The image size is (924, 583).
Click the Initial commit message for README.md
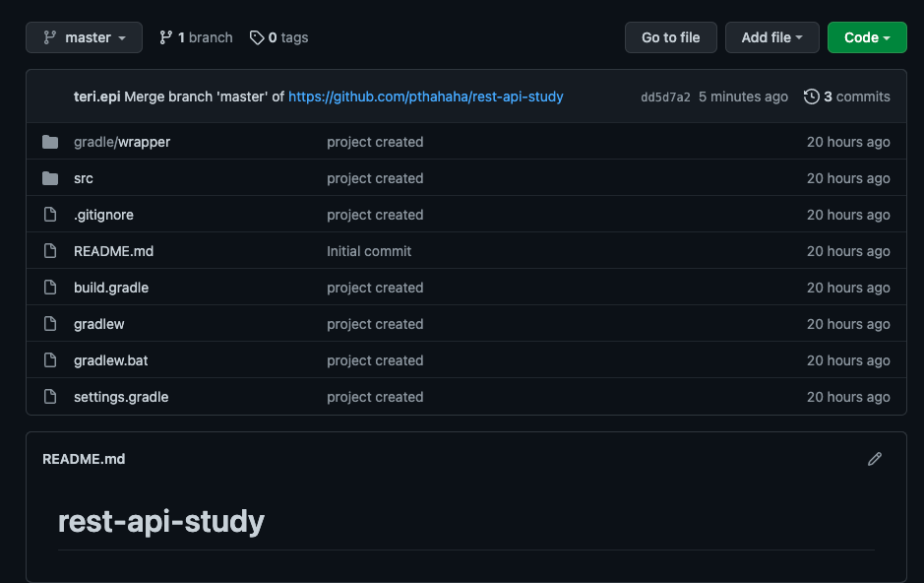369,251
